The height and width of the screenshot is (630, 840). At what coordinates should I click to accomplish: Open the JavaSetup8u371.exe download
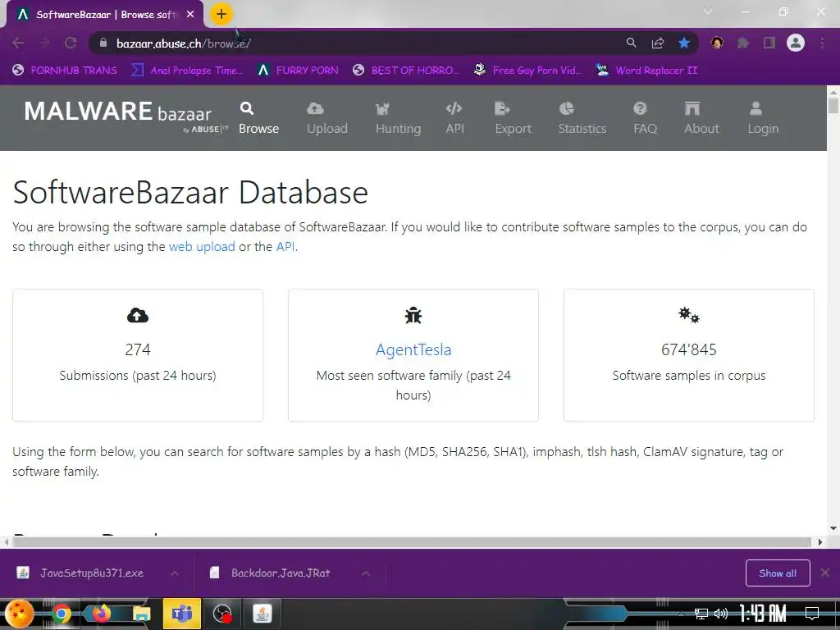[x=80, y=573]
